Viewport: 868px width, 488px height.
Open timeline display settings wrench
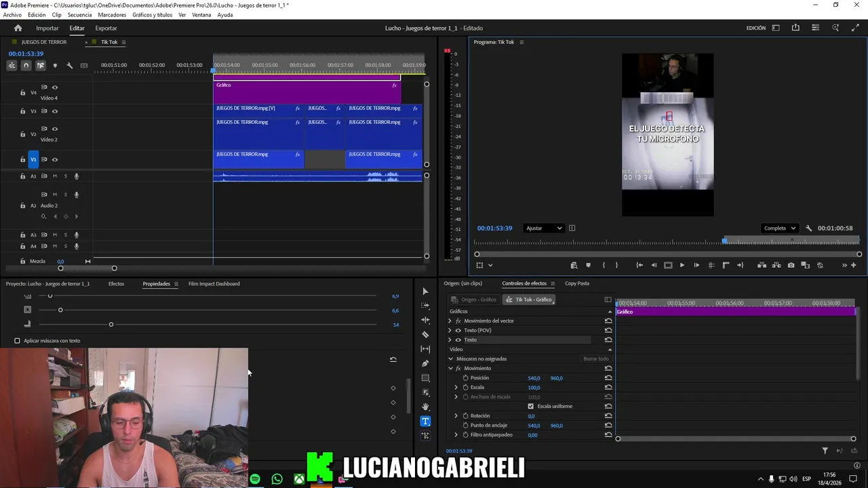69,65
